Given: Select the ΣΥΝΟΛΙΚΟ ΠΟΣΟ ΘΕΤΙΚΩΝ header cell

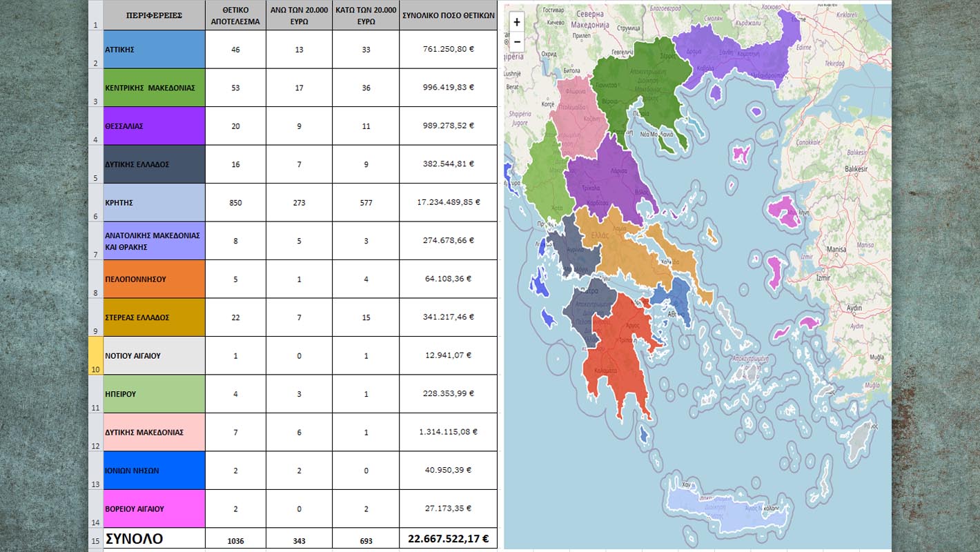Looking at the screenshot, I should pyautogui.click(x=448, y=15).
